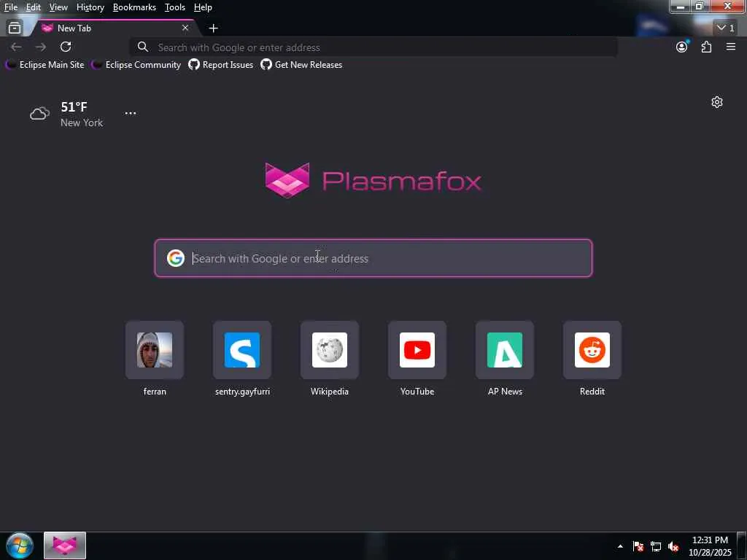
Task: Focus the top address bar field
Action: [374, 47]
